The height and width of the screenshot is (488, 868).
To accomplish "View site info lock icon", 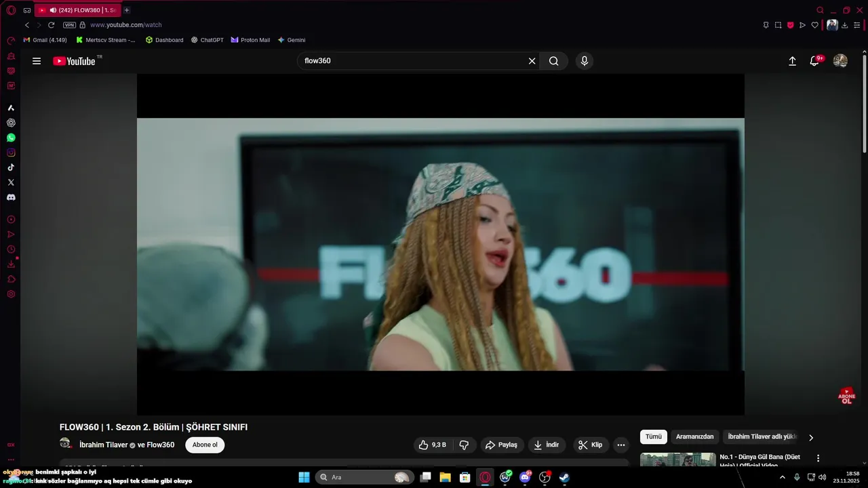I will click(x=82, y=25).
